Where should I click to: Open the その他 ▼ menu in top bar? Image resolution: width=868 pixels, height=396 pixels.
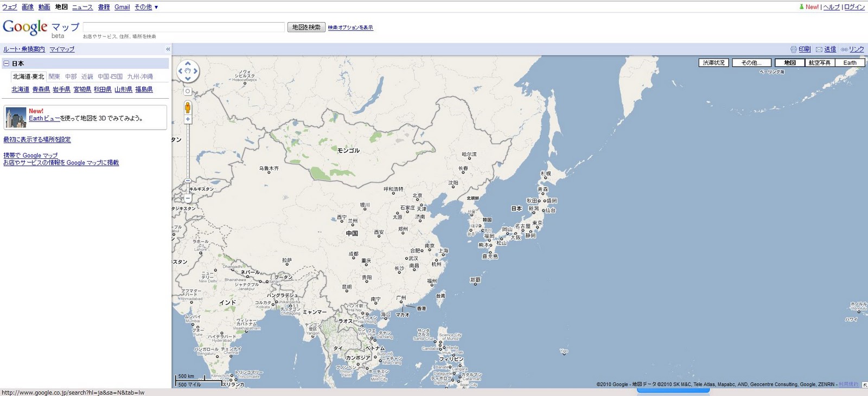click(146, 7)
